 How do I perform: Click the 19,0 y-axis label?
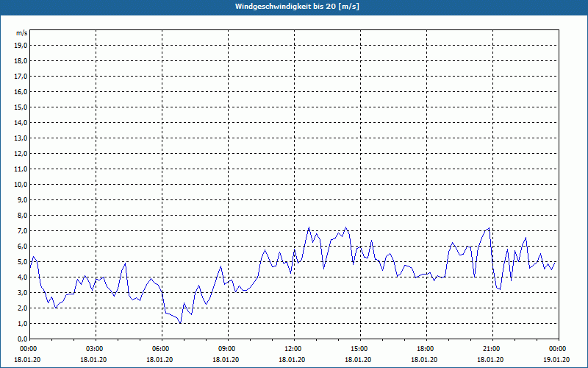pos(21,46)
